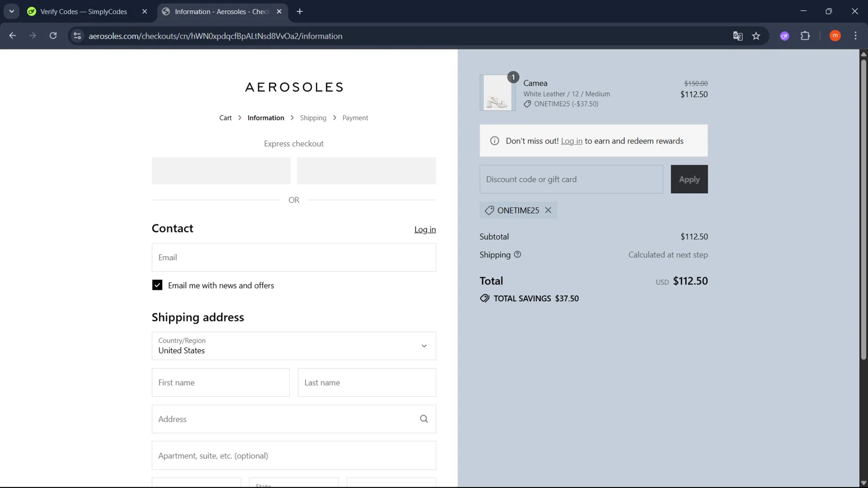
Task: Click the Apply discount button
Action: tap(689, 179)
